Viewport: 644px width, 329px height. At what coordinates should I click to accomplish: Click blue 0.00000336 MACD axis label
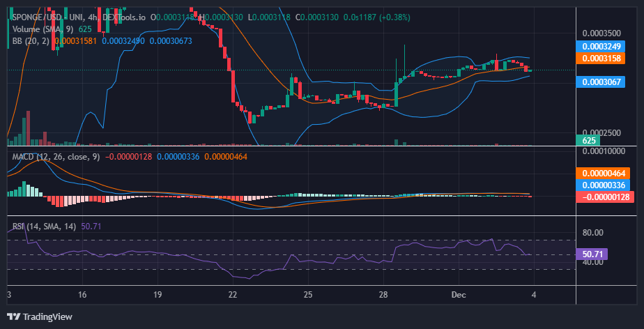(603, 185)
